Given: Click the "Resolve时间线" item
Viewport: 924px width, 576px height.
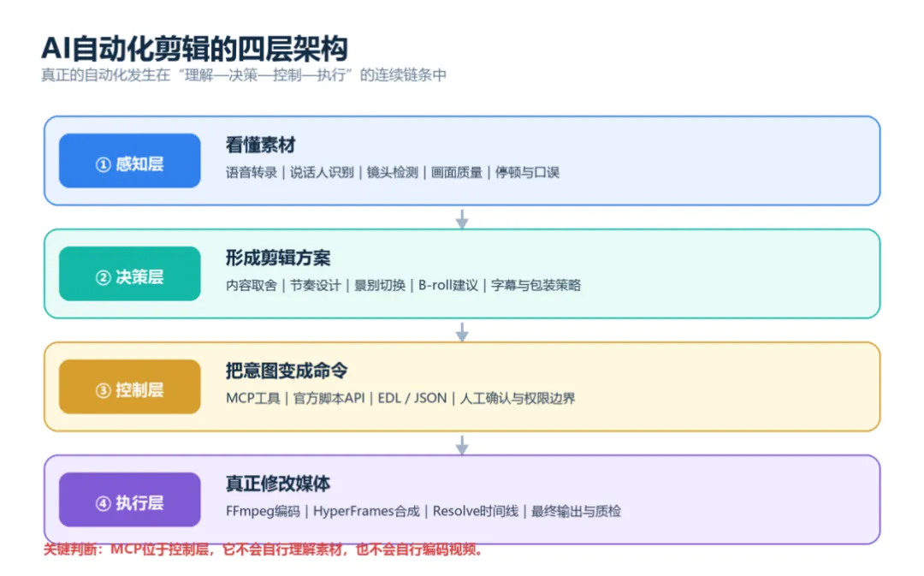Looking at the screenshot, I should [x=476, y=511].
